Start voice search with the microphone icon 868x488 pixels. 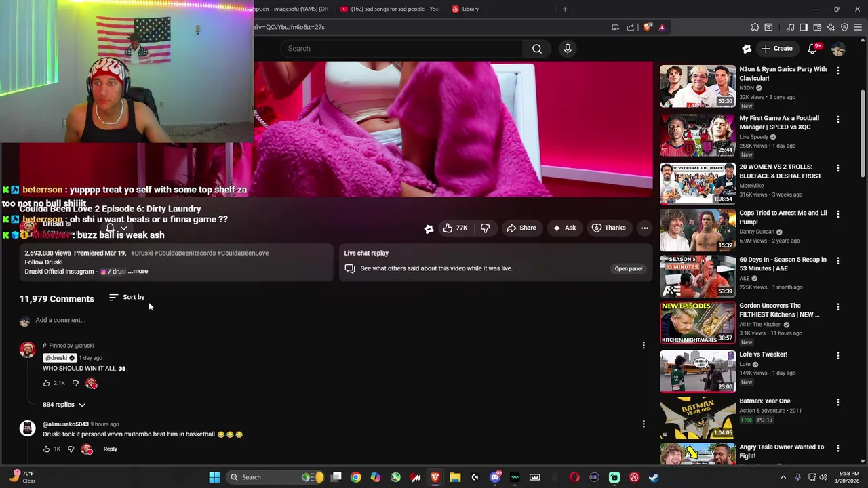568,49
